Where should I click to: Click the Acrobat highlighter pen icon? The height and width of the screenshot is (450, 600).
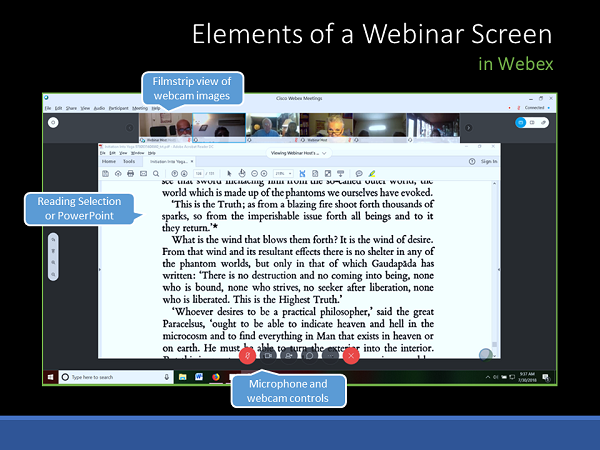coord(372,174)
